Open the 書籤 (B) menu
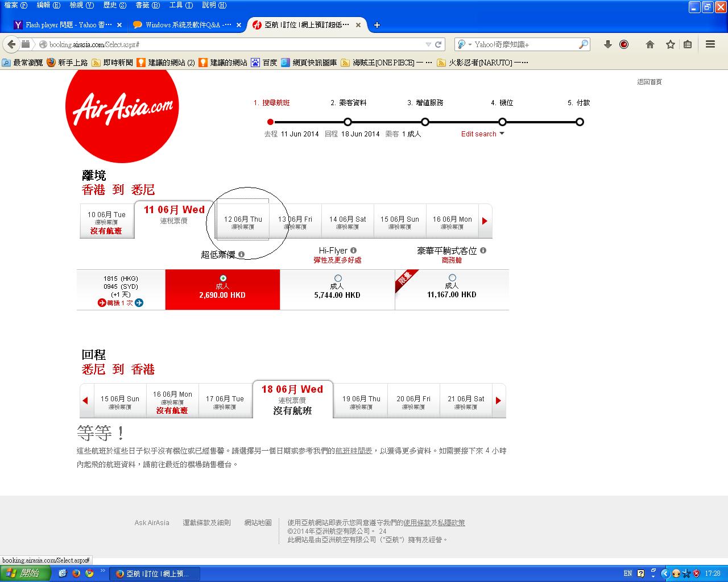The height and width of the screenshot is (582, 728). [x=148, y=5]
